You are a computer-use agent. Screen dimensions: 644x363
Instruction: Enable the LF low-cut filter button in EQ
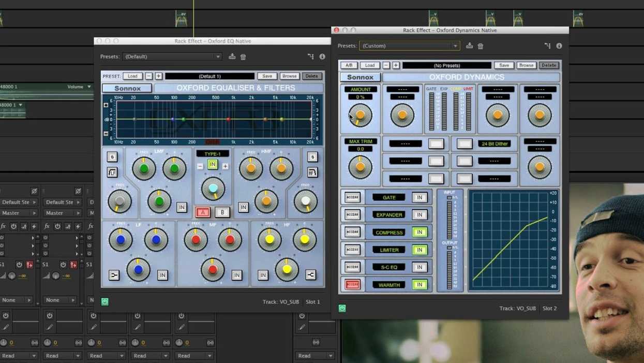(112, 172)
